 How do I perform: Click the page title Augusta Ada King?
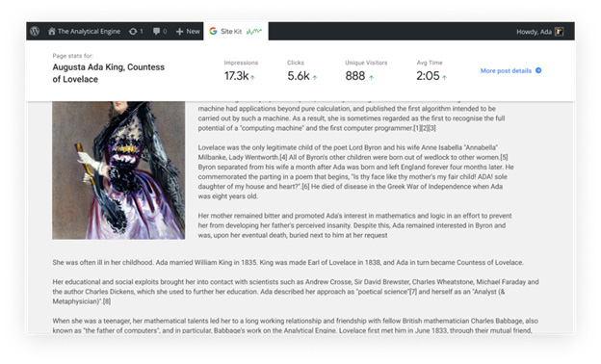(x=109, y=73)
